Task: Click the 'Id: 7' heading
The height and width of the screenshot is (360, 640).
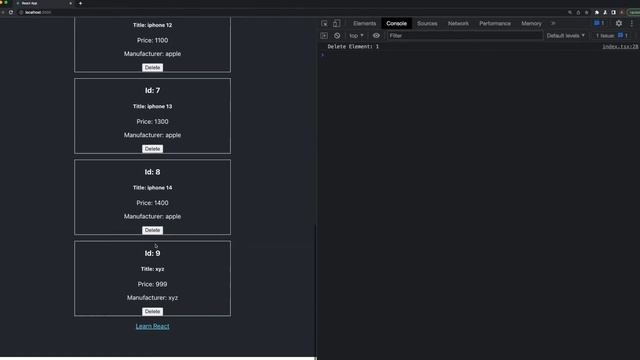Action: tap(152, 91)
